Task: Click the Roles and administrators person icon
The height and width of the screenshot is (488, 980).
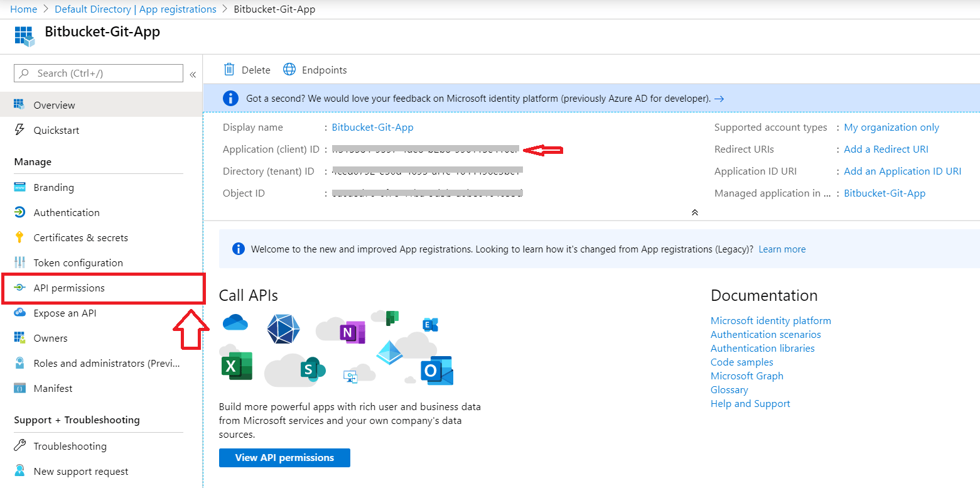Action: click(x=19, y=363)
